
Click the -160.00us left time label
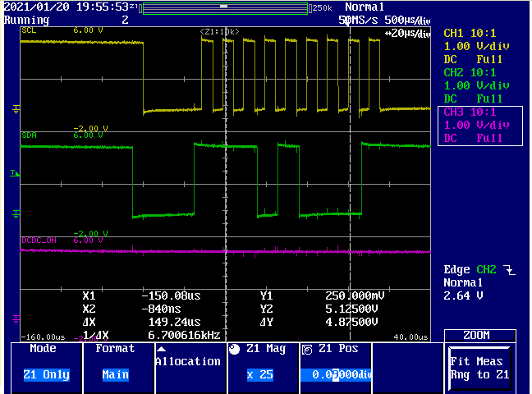pos(43,337)
